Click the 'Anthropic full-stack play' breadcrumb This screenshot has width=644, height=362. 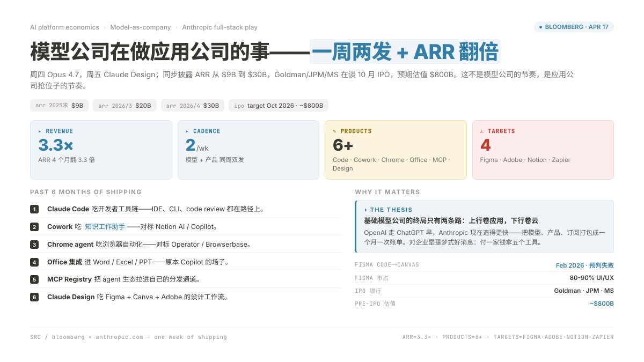(219, 27)
